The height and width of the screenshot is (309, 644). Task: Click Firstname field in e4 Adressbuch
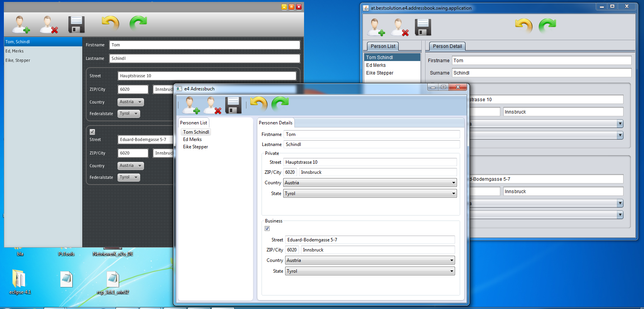372,134
